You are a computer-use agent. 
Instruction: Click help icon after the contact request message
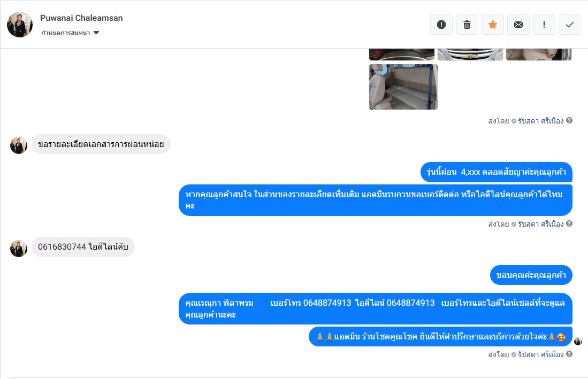click(x=569, y=223)
